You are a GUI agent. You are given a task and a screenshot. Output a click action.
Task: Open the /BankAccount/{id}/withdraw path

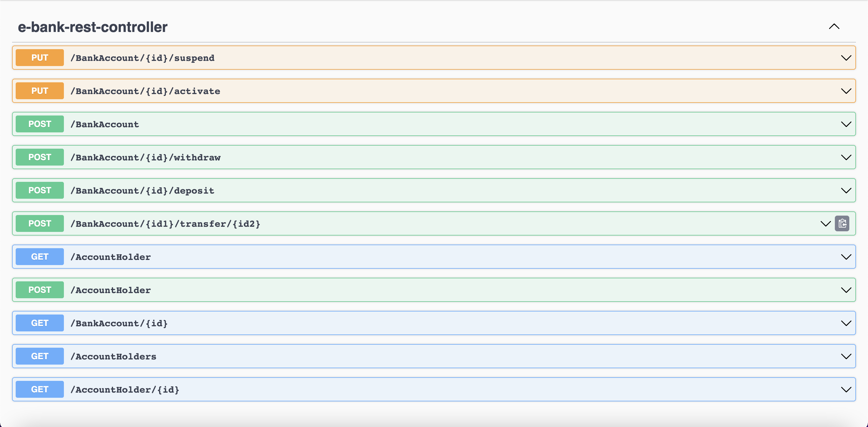pyautogui.click(x=145, y=157)
